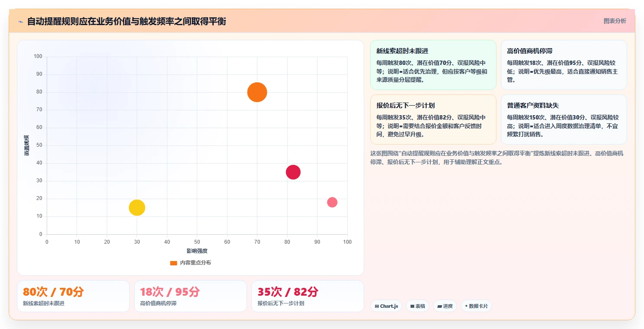Click 新线索超时未跟进 caption under 80次 stat
Image resolution: width=644 pixels, height=329 pixels.
(44, 303)
